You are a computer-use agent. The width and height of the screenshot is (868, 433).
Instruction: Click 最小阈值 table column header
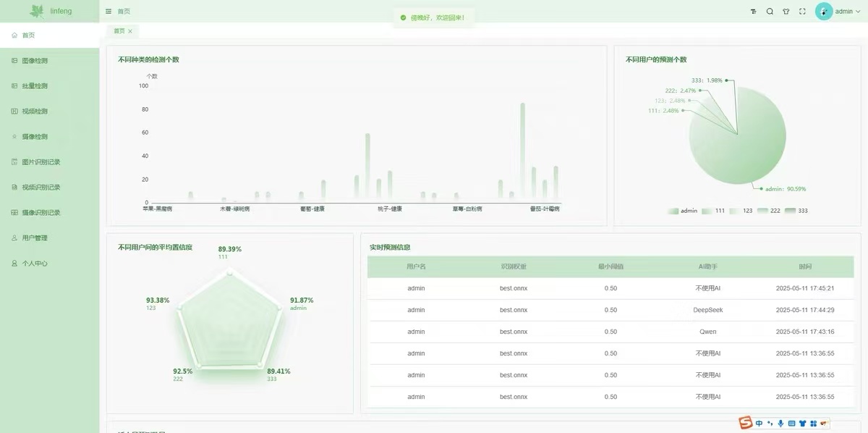coord(610,266)
